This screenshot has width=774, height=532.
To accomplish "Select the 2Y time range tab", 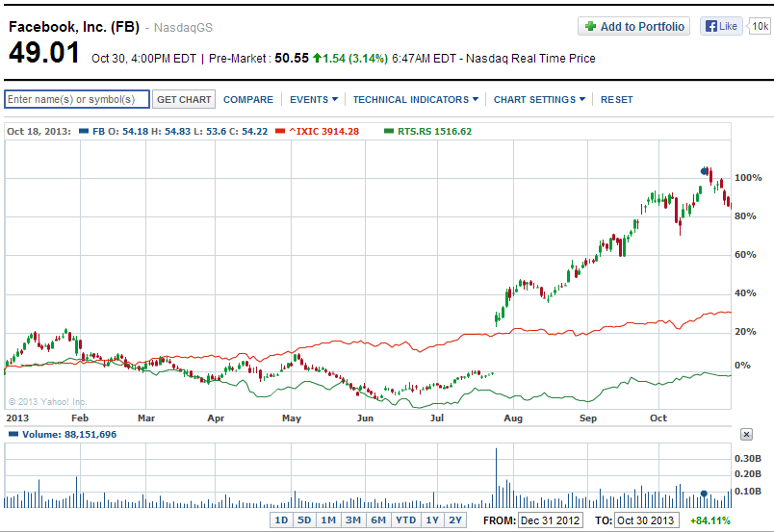I will point(455,520).
